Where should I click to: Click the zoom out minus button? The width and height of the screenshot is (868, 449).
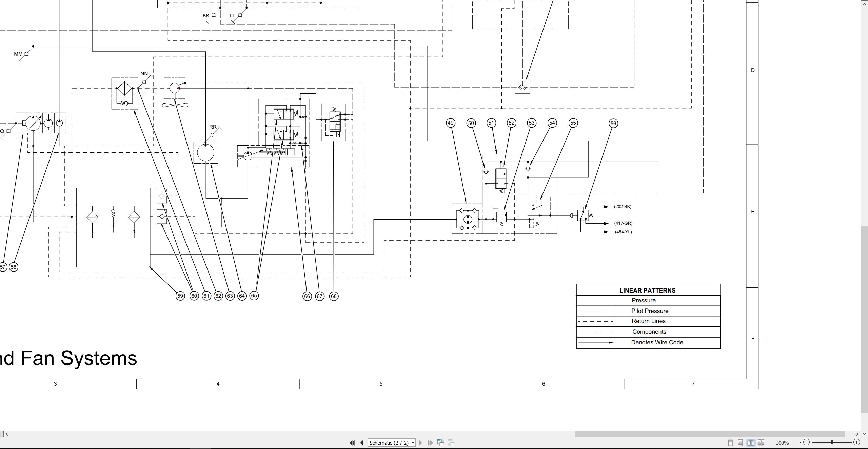tap(807, 442)
